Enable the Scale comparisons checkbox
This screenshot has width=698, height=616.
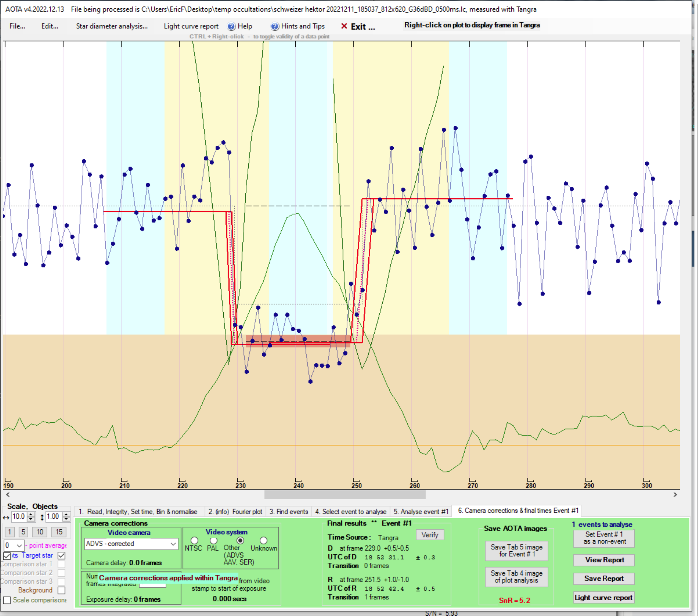(x=7, y=600)
